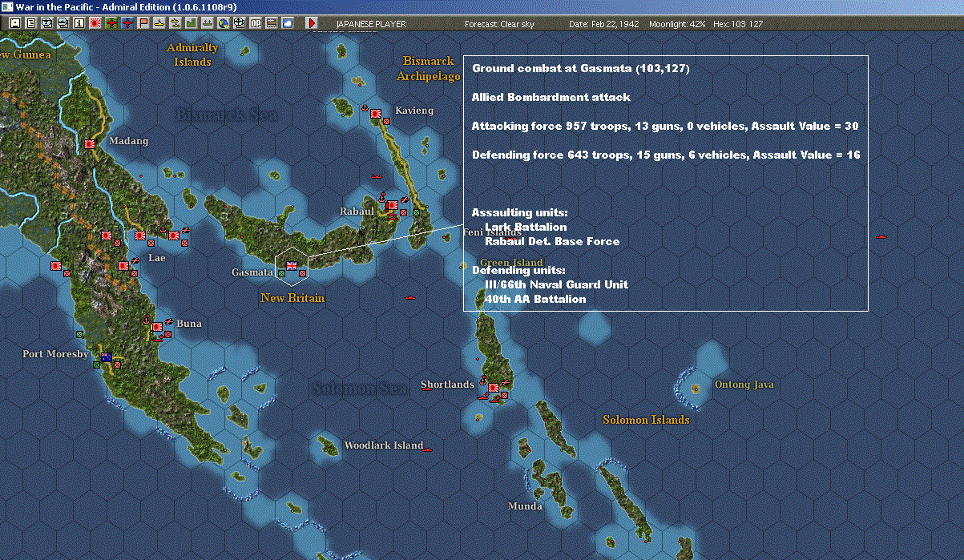Click the 'Forecast: Clear sky' status text
964x560 pixels.
499,24
